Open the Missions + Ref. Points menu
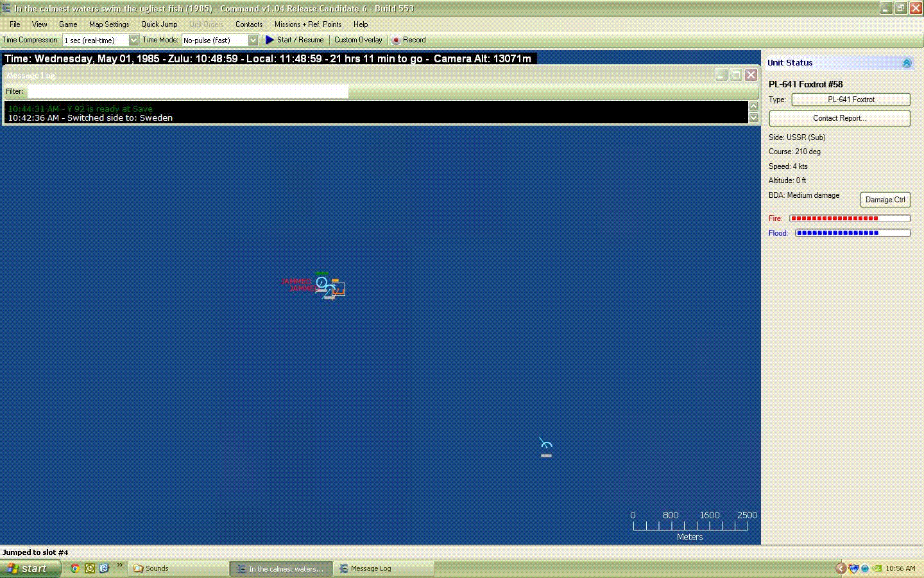 [x=308, y=24]
